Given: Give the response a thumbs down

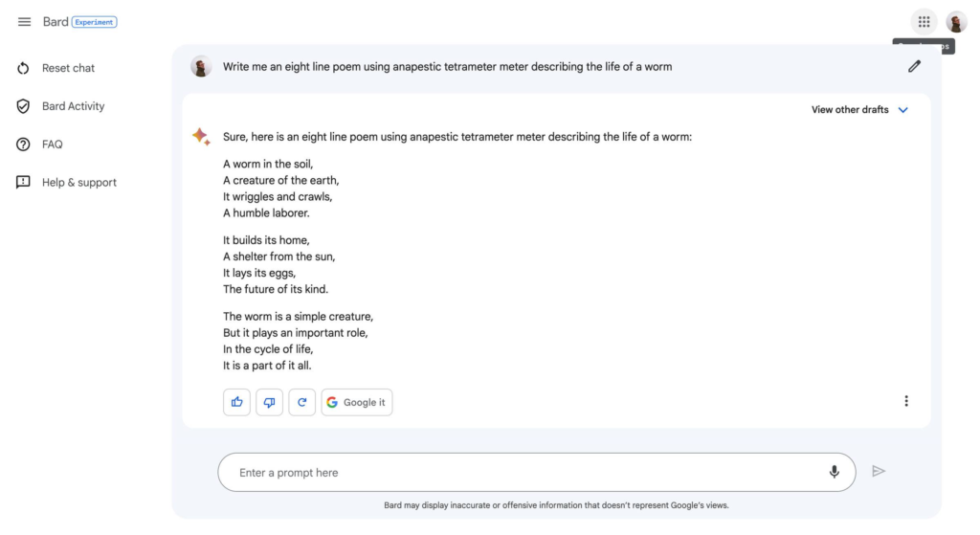Looking at the screenshot, I should (x=269, y=402).
